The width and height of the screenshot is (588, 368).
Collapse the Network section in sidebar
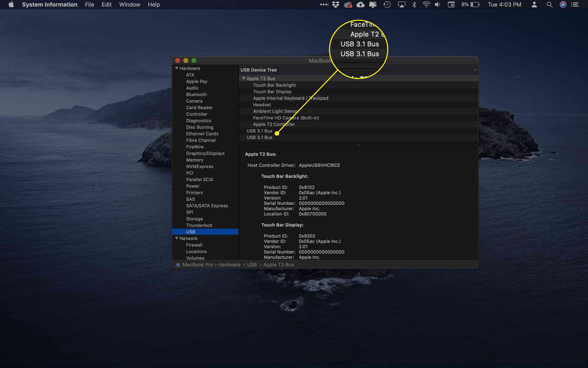[x=177, y=239]
